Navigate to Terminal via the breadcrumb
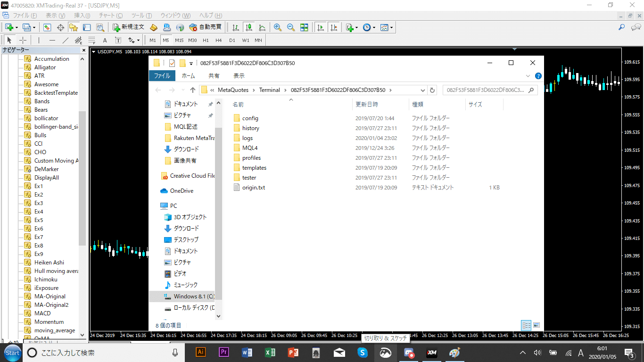The image size is (644, 362). [269, 90]
